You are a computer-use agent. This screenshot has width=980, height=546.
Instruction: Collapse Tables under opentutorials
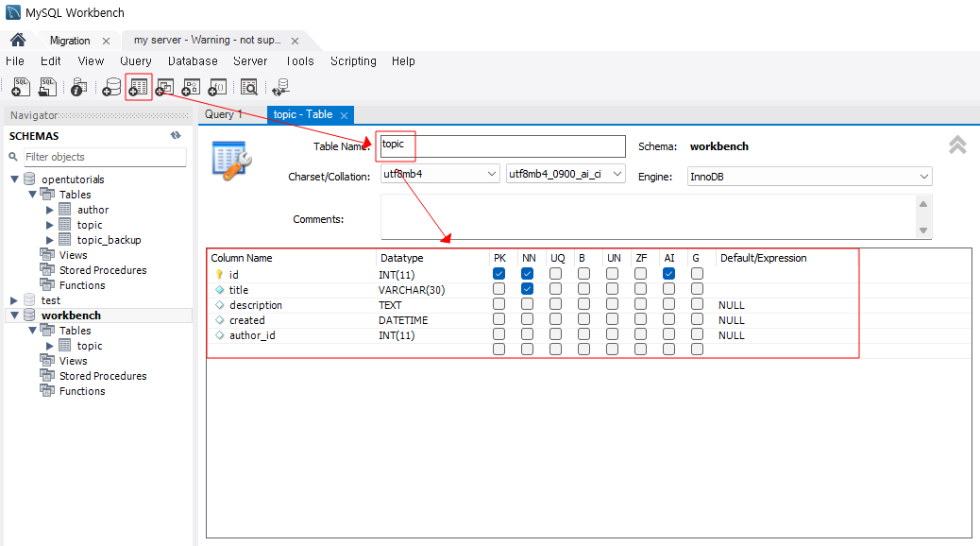pos(32,194)
